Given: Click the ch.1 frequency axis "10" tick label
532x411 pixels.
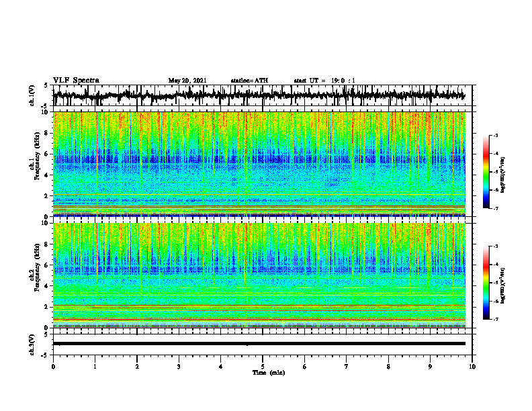Looking at the screenshot, I should click(46, 112).
